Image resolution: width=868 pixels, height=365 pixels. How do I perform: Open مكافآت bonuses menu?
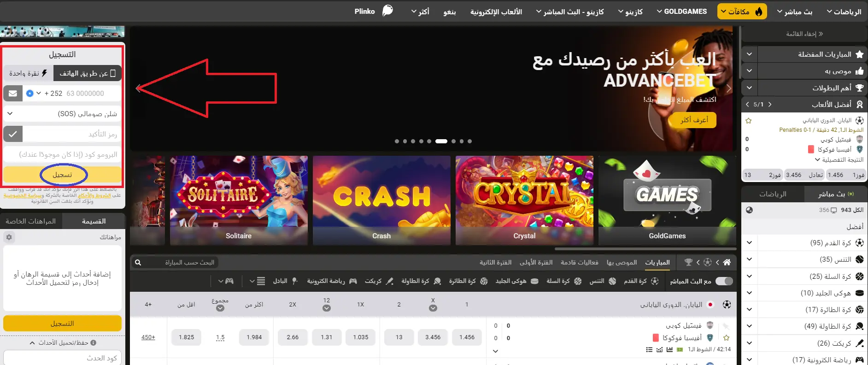pyautogui.click(x=742, y=12)
